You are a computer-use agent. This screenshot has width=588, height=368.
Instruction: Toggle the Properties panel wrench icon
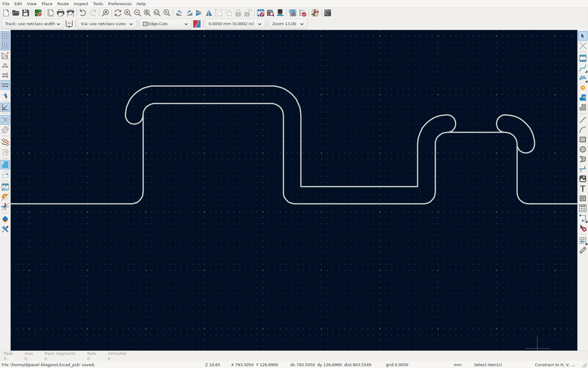click(x=5, y=229)
